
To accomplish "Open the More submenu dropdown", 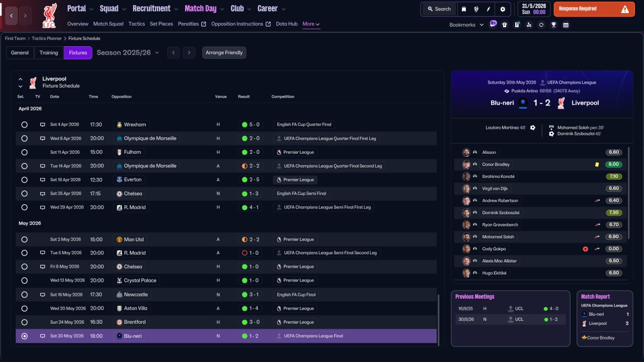I will pyautogui.click(x=311, y=24).
